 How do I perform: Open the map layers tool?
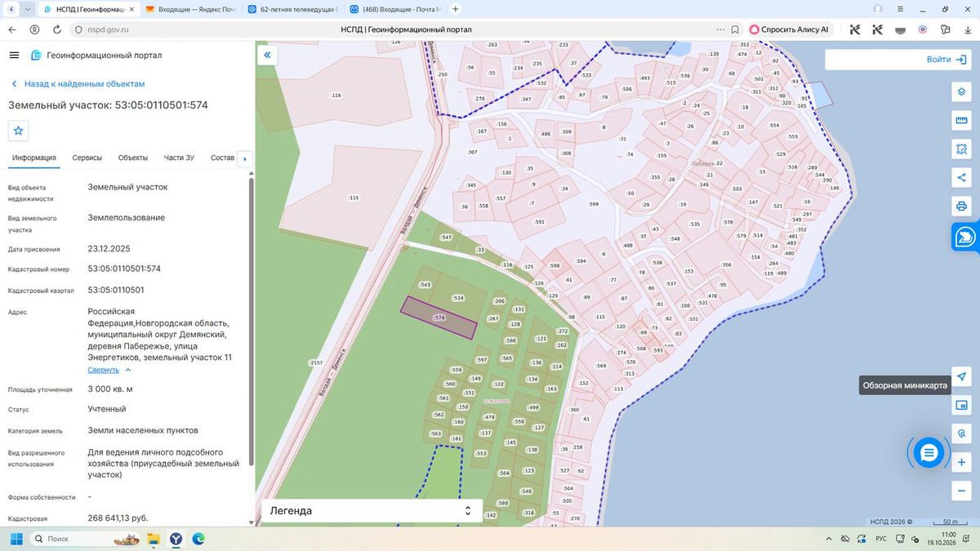pyautogui.click(x=961, y=91)
